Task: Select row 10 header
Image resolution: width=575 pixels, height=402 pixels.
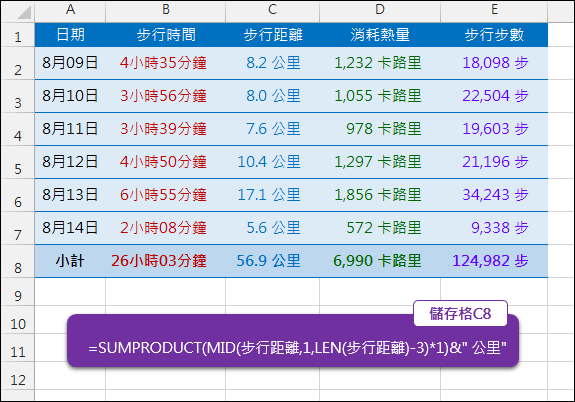Action: (18, 319)
